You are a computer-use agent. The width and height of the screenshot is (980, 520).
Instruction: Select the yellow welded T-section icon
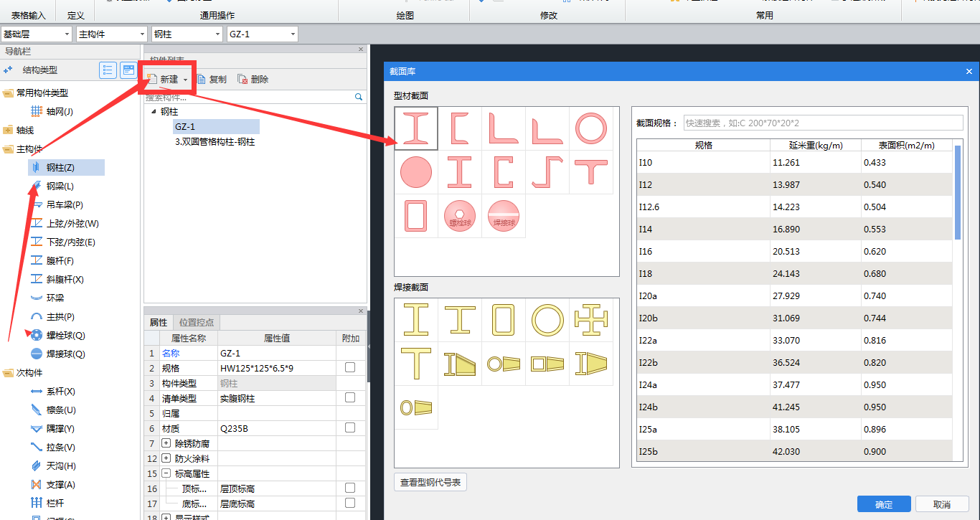(x=415, y=364)
